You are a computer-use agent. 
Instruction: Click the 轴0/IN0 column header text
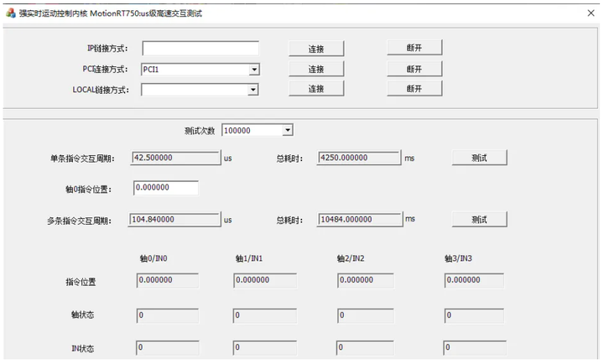point(154,258)
